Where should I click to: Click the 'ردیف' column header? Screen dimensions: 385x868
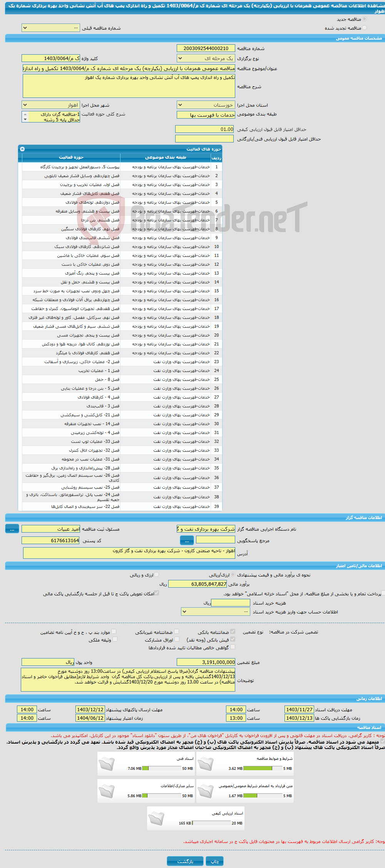click(216, 158)
